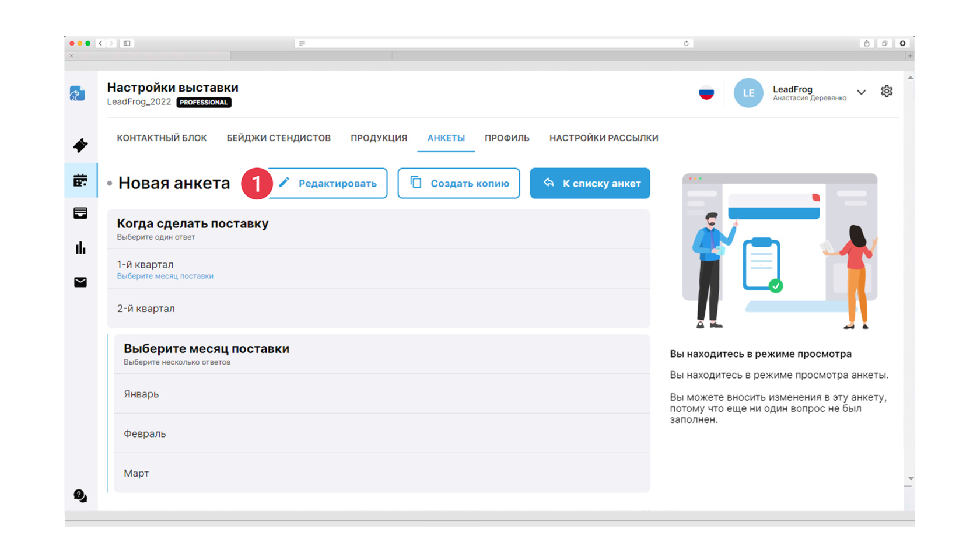Click Анастасия Деревянко user name
Viewport: 980px width, 560px height.
tap(810, 99)
